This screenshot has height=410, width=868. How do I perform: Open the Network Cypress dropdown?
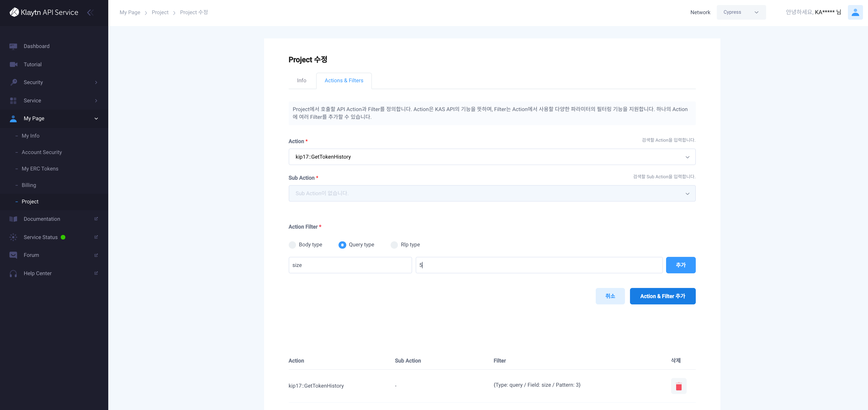point(741,12)
